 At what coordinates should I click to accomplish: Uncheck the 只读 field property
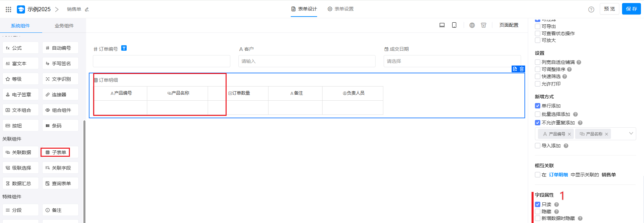click(538, 204)
